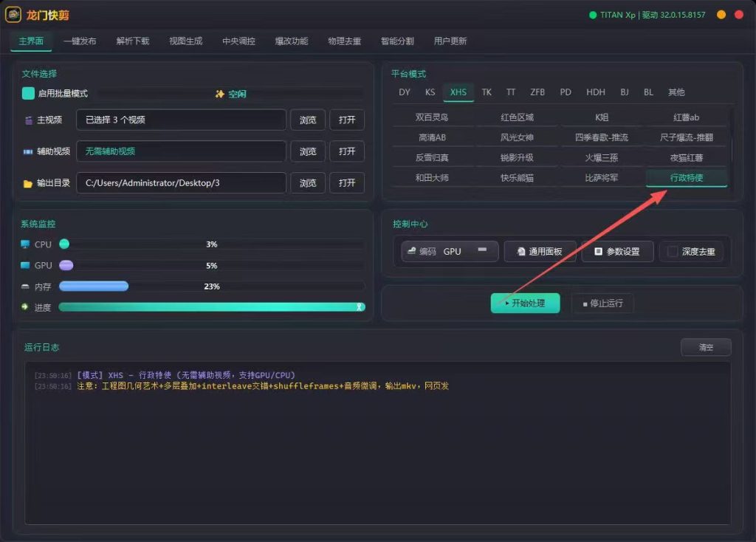
Task: Switch to the 主界面 tab
Action: pos(31,41)
